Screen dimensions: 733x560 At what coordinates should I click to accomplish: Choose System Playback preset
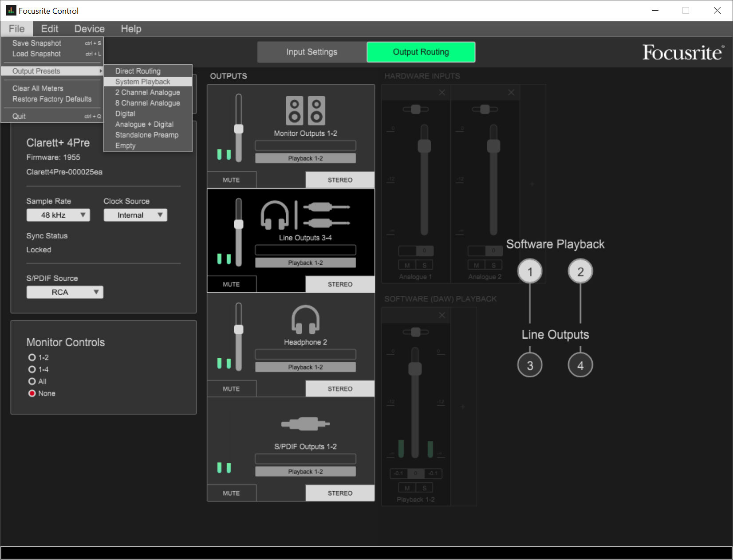coord(148,82)
